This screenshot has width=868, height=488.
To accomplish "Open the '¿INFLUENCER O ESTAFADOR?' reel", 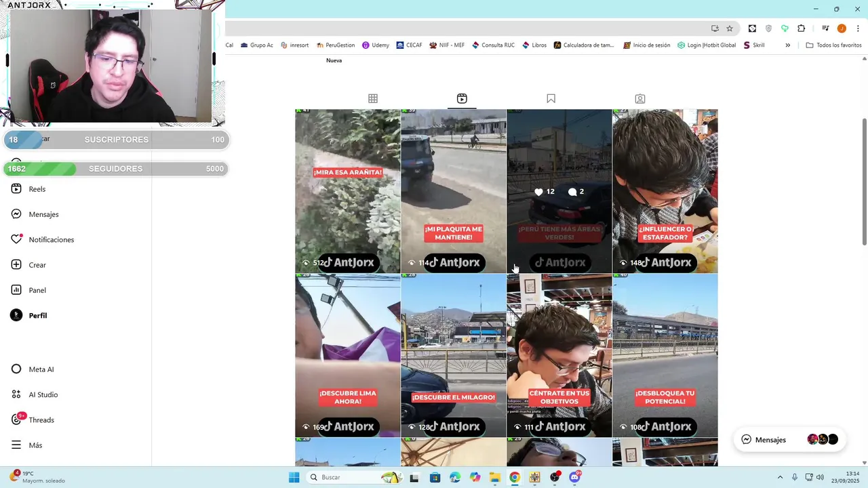I will [x=665, y=191].
